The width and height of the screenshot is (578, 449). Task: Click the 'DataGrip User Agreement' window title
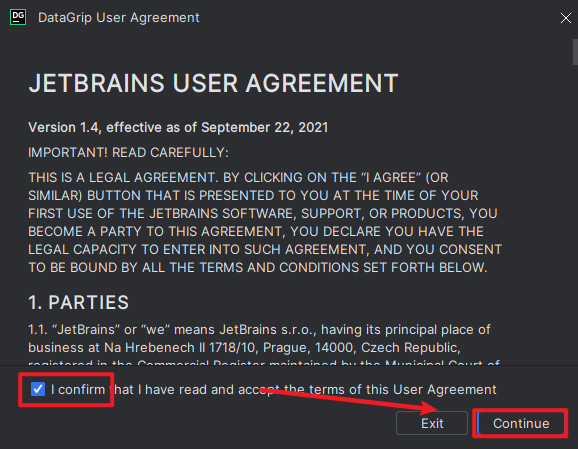[x=119, y=18]
